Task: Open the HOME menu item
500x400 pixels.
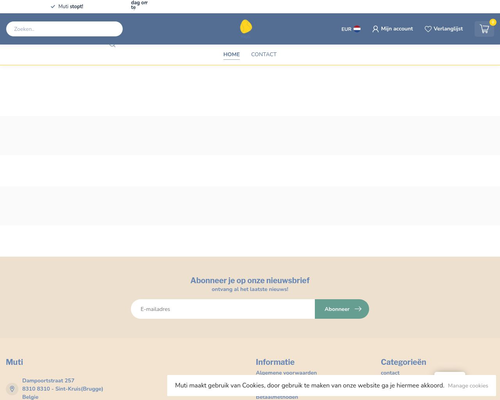Action: (x=231, y=54)
